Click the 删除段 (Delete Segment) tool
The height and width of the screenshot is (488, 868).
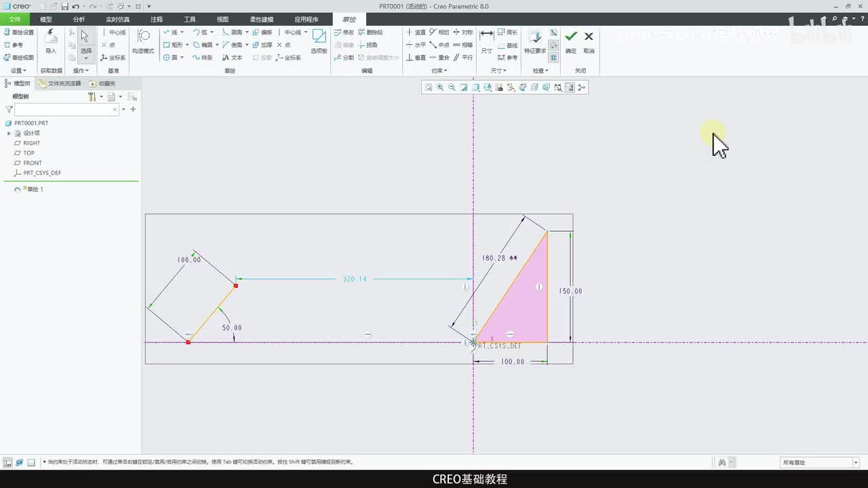(370, 32)
